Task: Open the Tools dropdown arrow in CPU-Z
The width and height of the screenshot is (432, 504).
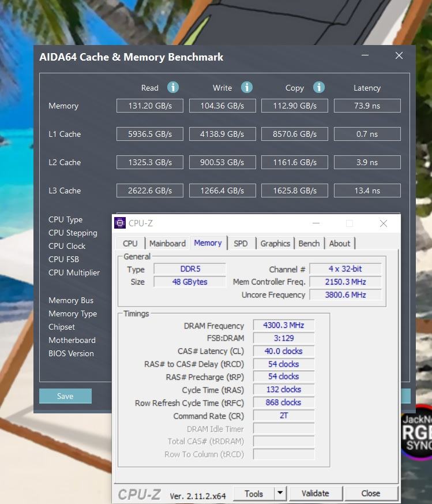Action: [280, 493]
